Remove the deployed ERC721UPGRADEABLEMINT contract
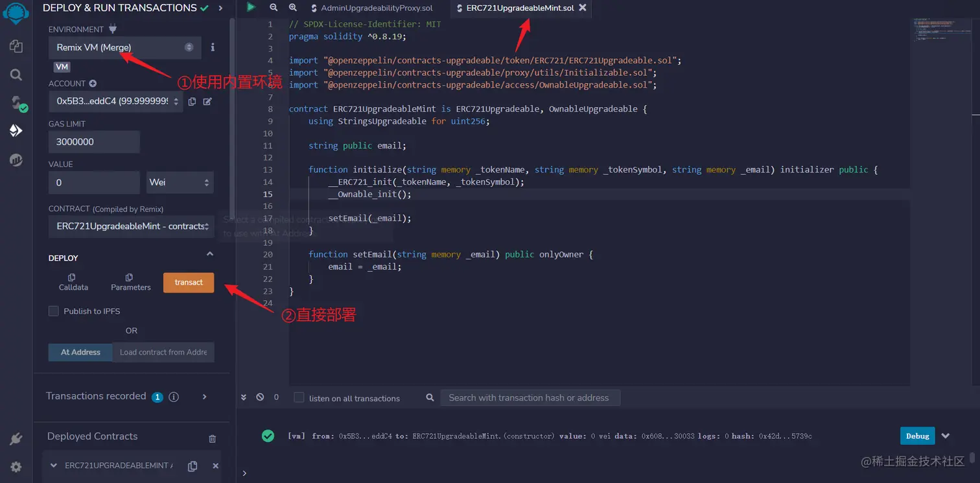This screenshot has height=483, width=980. 216,466
